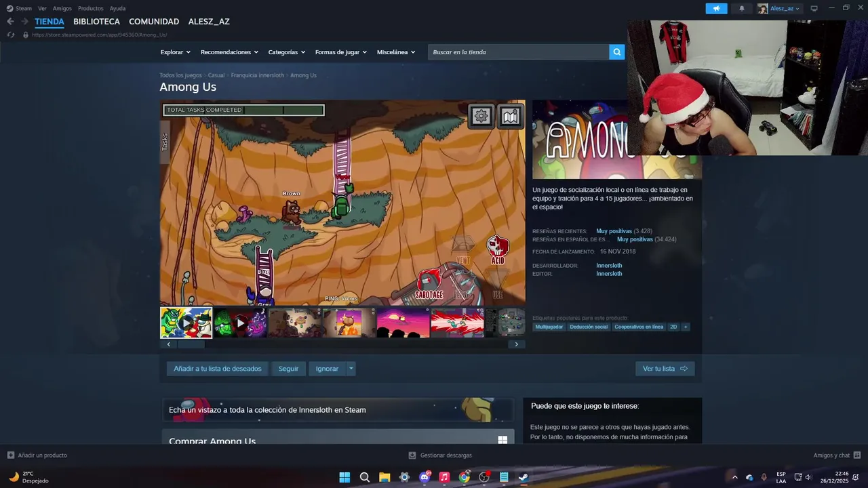
Task: Open Amigos y chat panel
Action: 837,455
